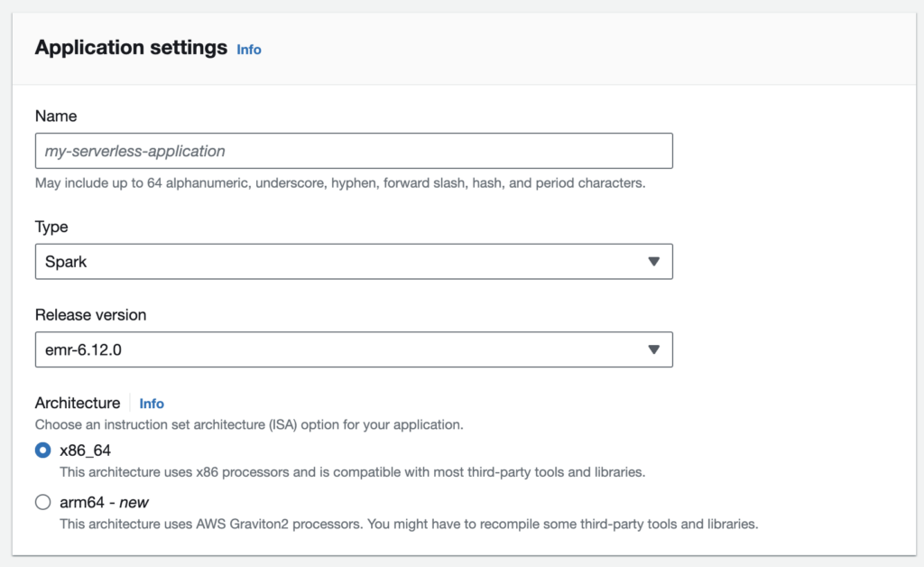Select the arm64 architecture radio button
The width and height of the screenshot is (924, 567).
[43, 502]
